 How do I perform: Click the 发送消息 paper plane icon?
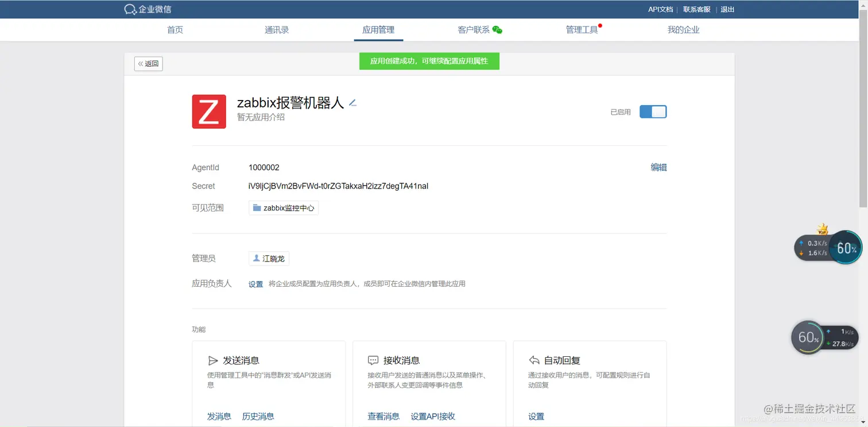214,360
